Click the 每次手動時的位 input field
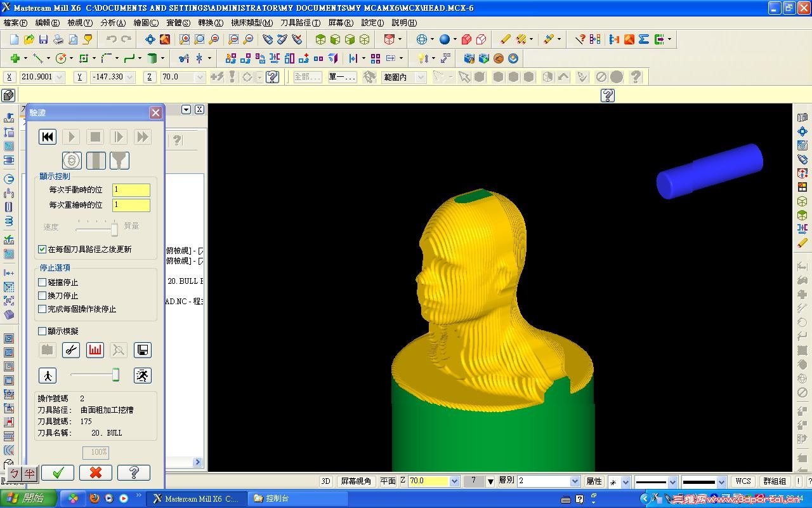This screenshot has height=508, width=812. click(131, 190)
